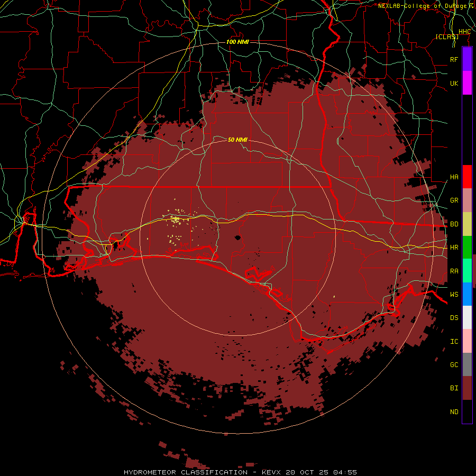This screenshot has height=476, width=476.
Task: Click the BD legend label
Action: tap(454, 224)
